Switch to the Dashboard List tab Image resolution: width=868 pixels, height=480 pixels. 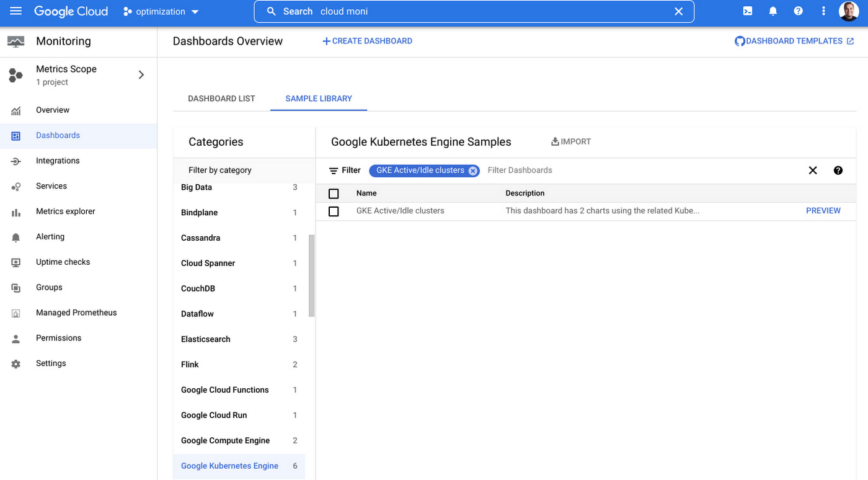pyautogui.click(x=221, y=99)
